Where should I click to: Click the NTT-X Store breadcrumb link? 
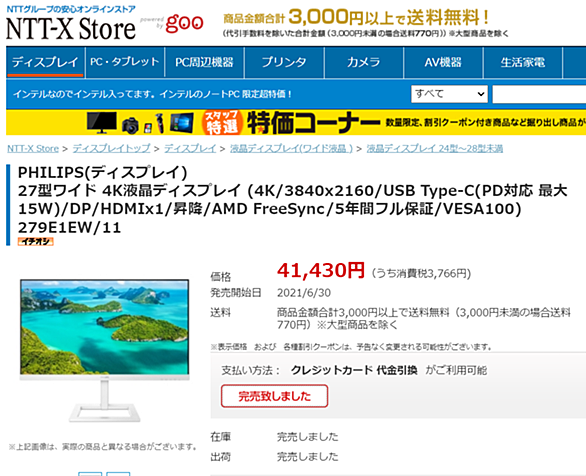point(33,149)
